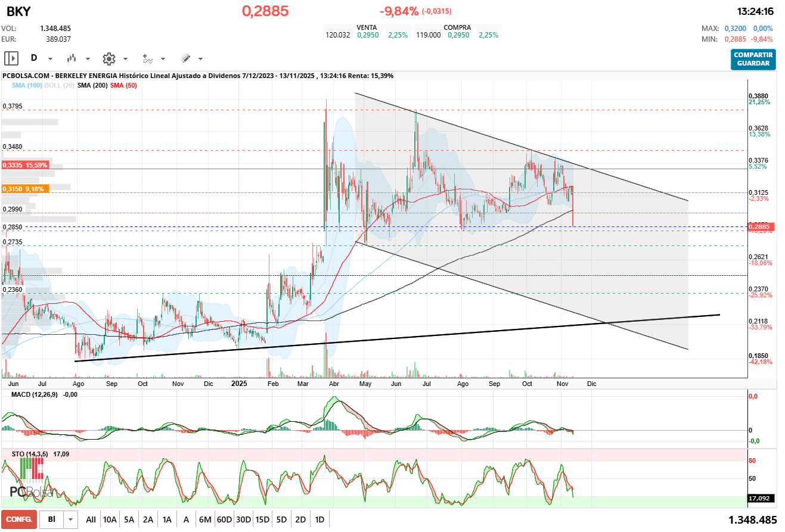Toggle the BOLL (20) indicator label
785x532 pixels.
pos(60,86)
